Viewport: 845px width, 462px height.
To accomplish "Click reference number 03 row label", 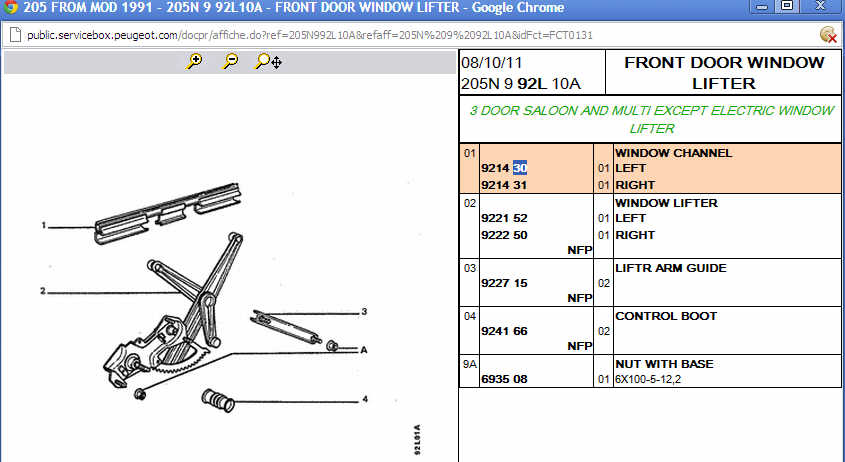I will [x=469, y=268].
